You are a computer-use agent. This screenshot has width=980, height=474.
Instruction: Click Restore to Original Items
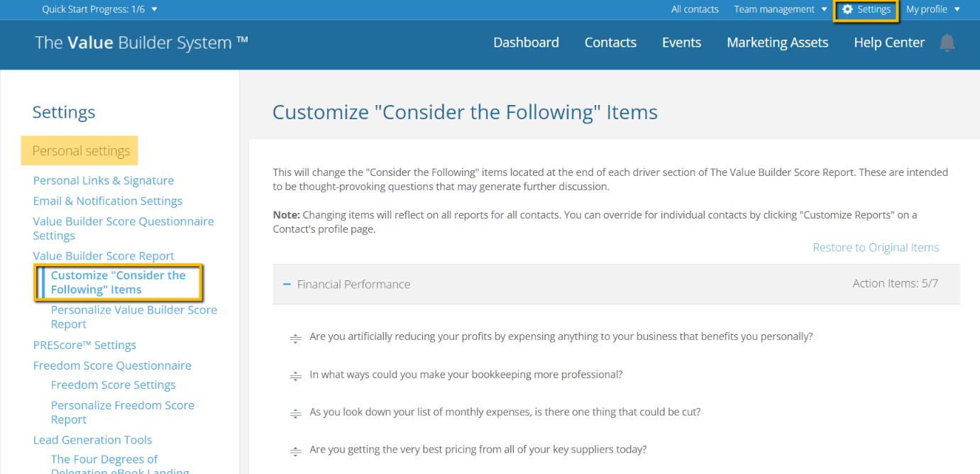[876, 247]
